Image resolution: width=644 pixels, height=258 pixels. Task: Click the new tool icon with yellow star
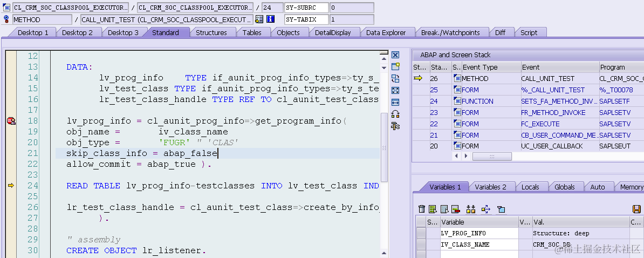[x=395, y=66]
